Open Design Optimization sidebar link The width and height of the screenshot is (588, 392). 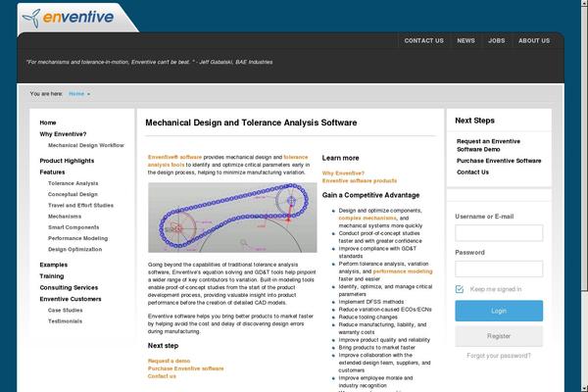click(x=74, y=249)
